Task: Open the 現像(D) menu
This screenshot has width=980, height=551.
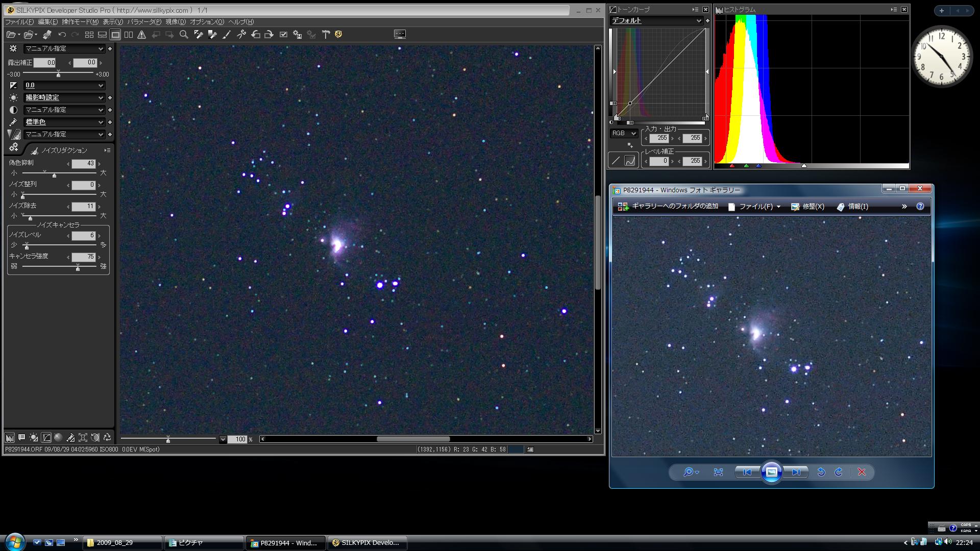Action: 175,22
